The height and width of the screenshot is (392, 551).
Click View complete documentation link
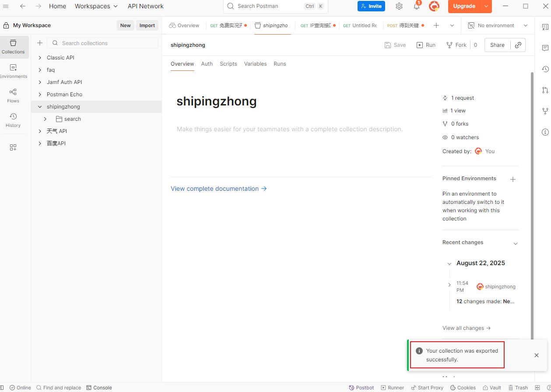(218, 189)
